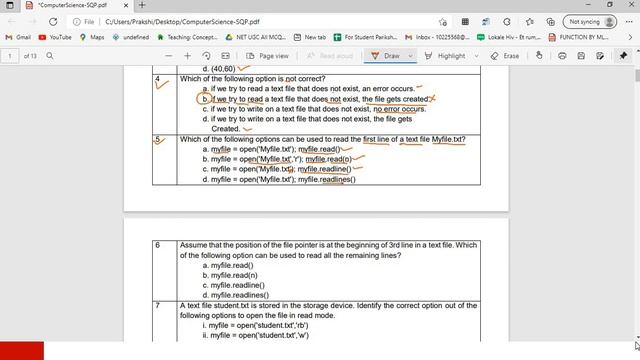
Task: Open Page view options
Action: 267,56
